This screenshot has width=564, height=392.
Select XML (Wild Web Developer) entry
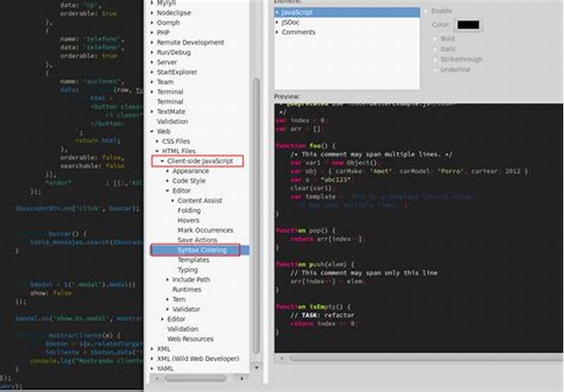(198, 359)
